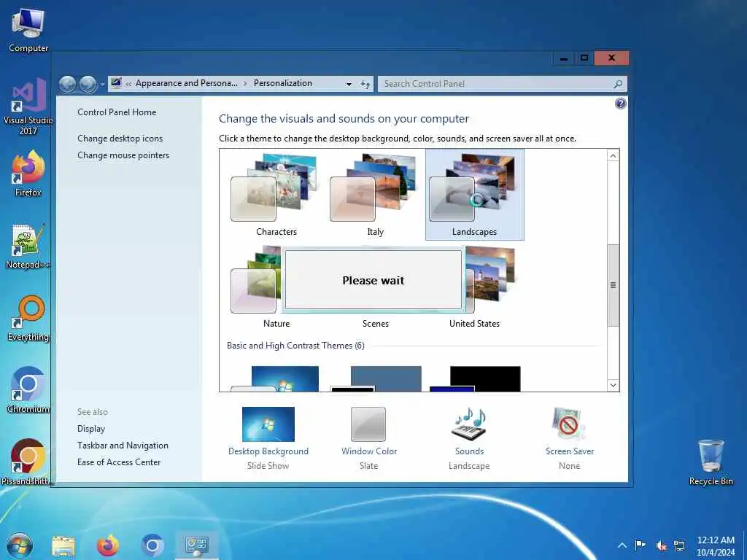
Task: Click the Back navigation arrow
Action: [68, 85]
